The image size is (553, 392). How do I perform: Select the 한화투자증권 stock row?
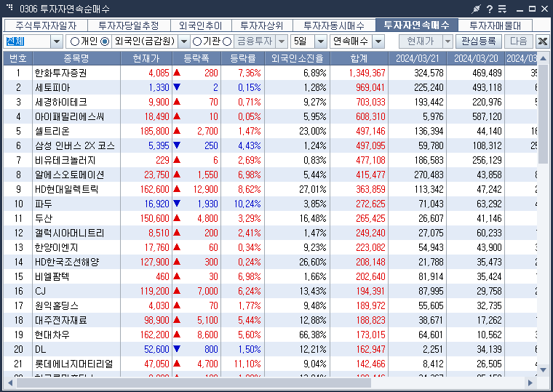(270, 73)
